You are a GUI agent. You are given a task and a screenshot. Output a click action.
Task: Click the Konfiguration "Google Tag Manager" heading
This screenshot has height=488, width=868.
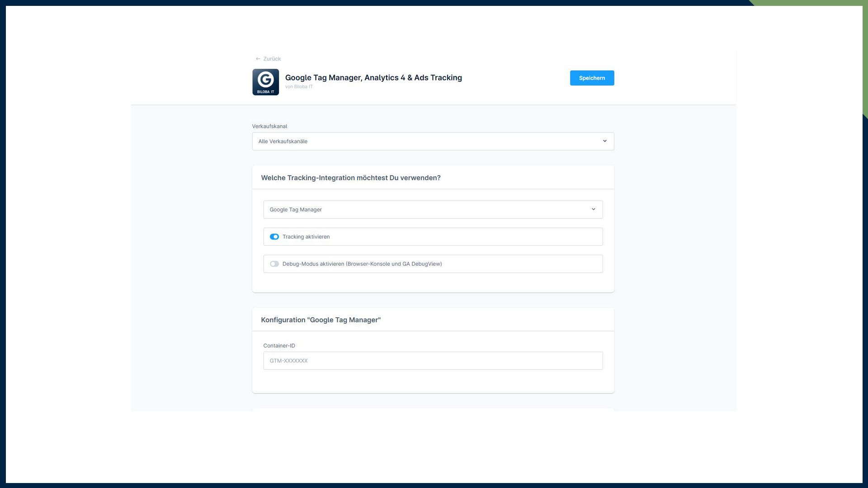(321, 320)
